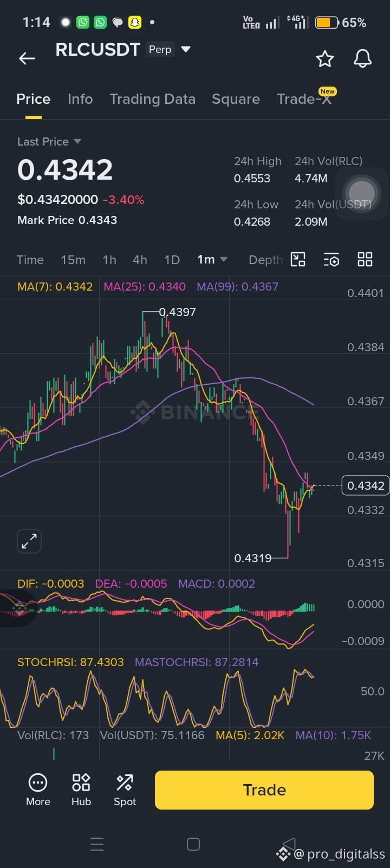
Task: Tap the -3.40% price change
Action: tap(123, 200)
